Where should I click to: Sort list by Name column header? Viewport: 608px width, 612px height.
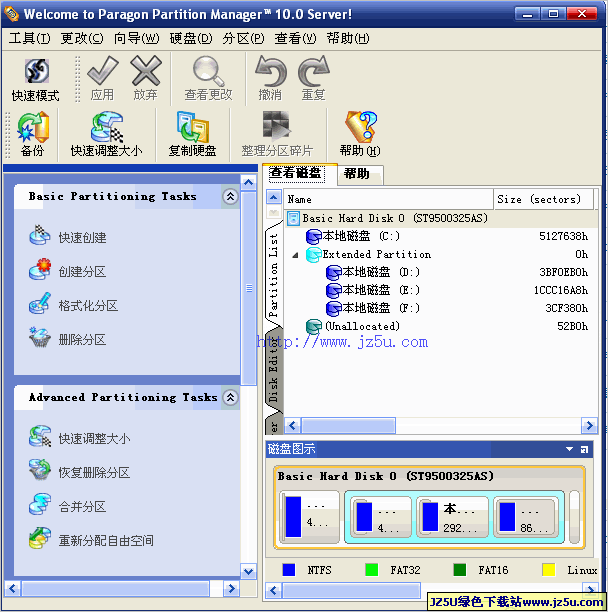coord(389,199)
